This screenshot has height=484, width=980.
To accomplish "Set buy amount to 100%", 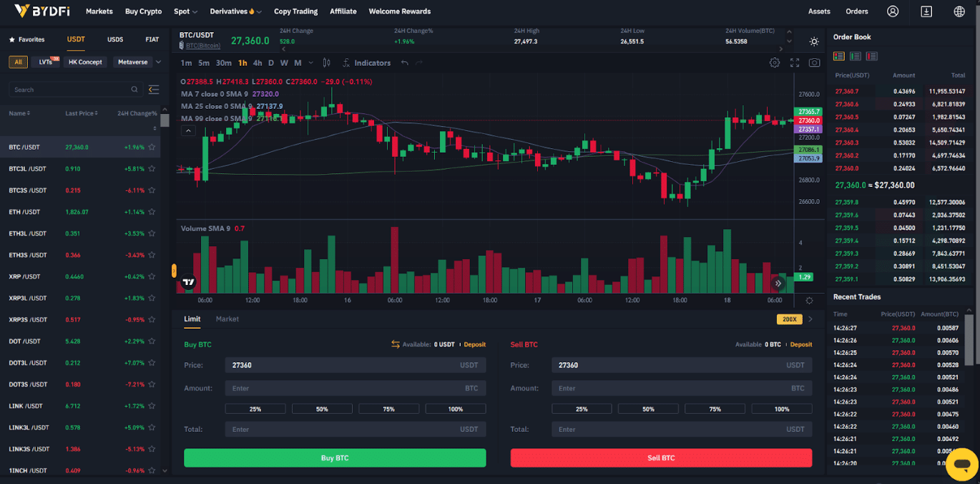I will (x=456, y=409).
